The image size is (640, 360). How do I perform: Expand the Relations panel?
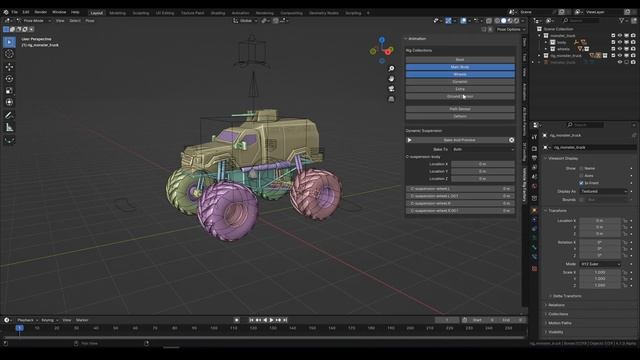tap(546, 305)
